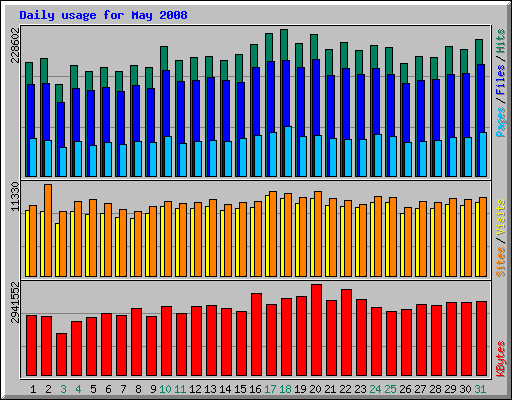
Task: Click the tall orange visits bar for day 2
Action: click(x=48, y=230)
